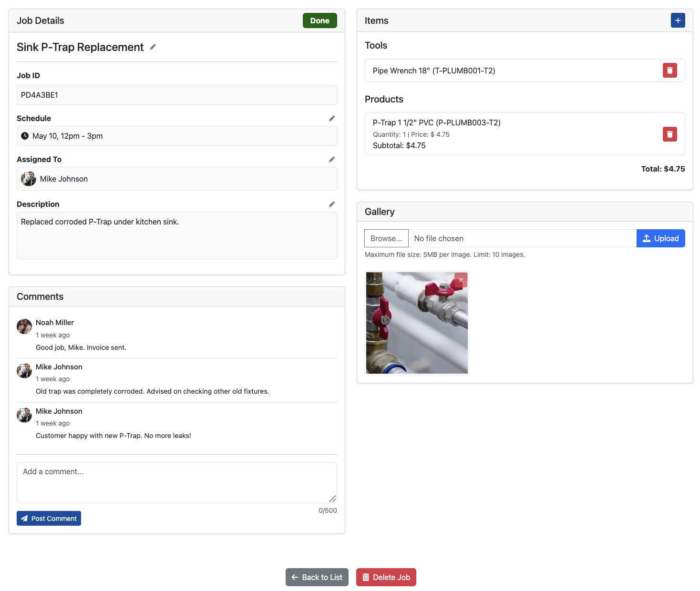
Task: Click the clock icon beside the schedule time
Action: pyautogui.click(x=25, y=136)
